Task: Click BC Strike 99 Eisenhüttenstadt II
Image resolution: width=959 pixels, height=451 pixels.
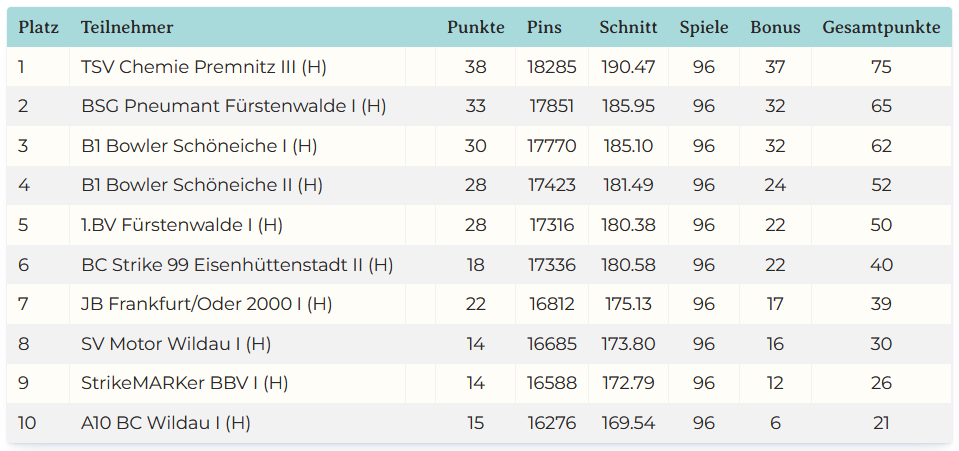Action: click(237, 265)
